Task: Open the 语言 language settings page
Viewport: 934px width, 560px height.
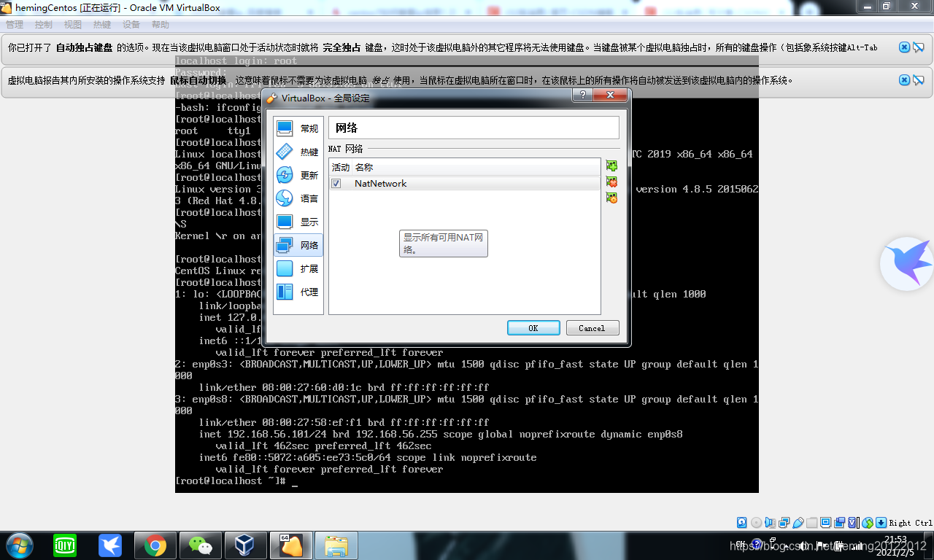Action: point(298,198)
